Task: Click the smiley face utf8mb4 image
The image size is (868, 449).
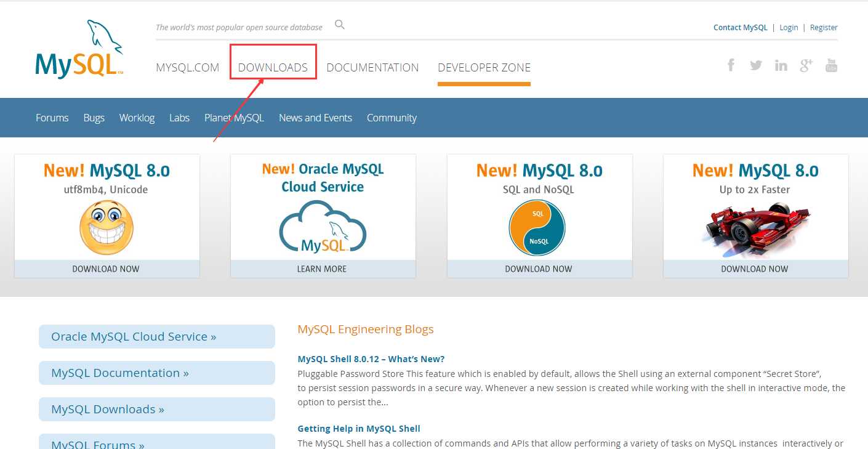Action: click(106, 228)
